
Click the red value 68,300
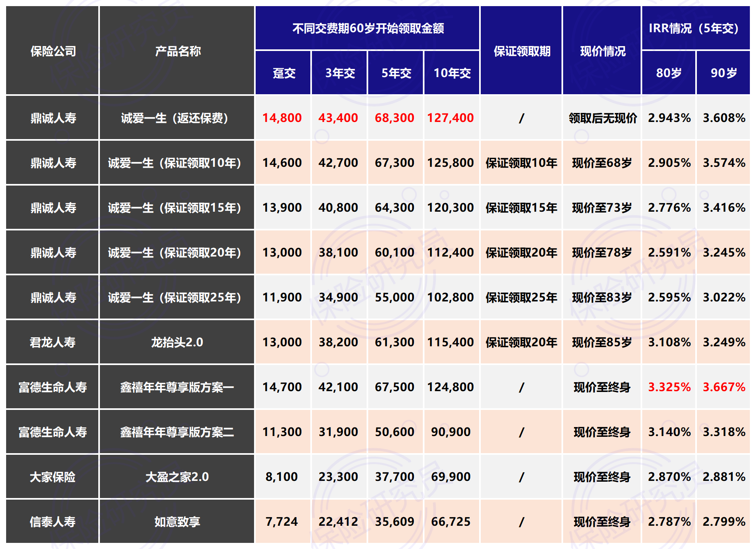pyautogui.click(x=395, y=118)
